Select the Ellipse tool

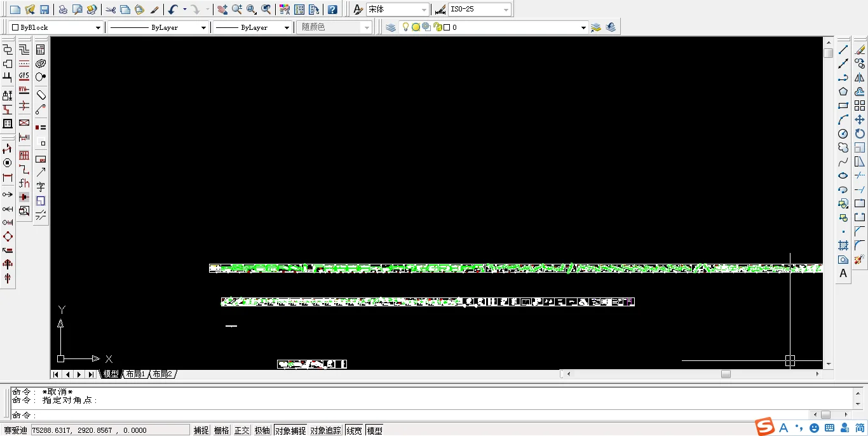[x=843, y=175]
